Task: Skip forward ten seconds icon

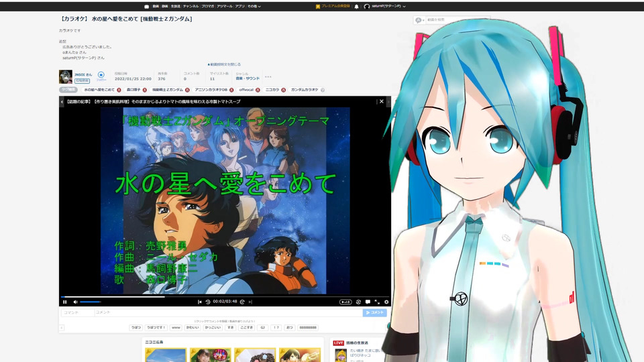Action: 242,302
